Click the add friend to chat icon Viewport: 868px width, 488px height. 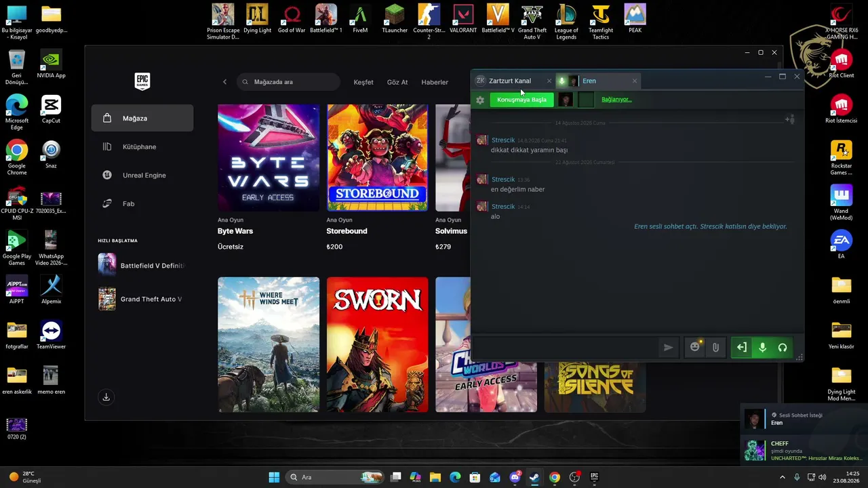click(789, 119)
